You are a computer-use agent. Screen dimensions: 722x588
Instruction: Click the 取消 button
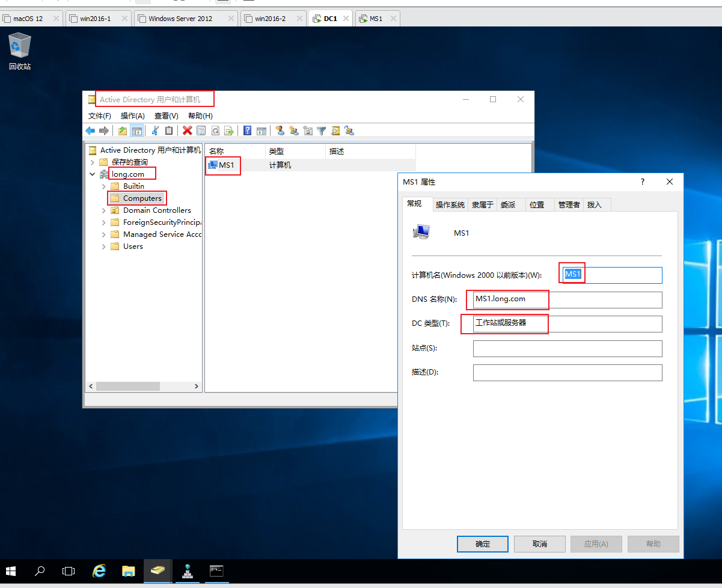(x=540, y=544)
